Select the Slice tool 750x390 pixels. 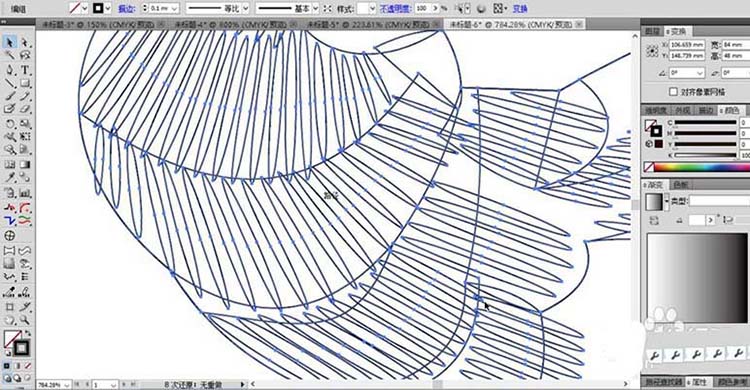click(x=25, y=306)
